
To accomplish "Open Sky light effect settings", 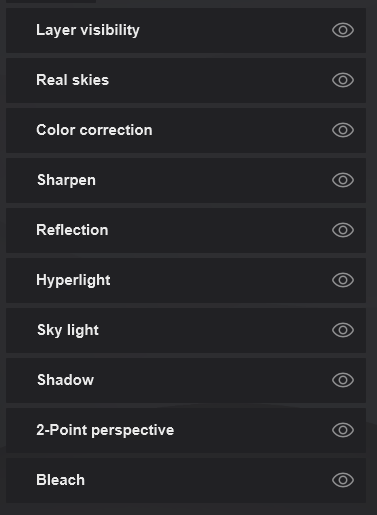I will click(x=186, y=330).
